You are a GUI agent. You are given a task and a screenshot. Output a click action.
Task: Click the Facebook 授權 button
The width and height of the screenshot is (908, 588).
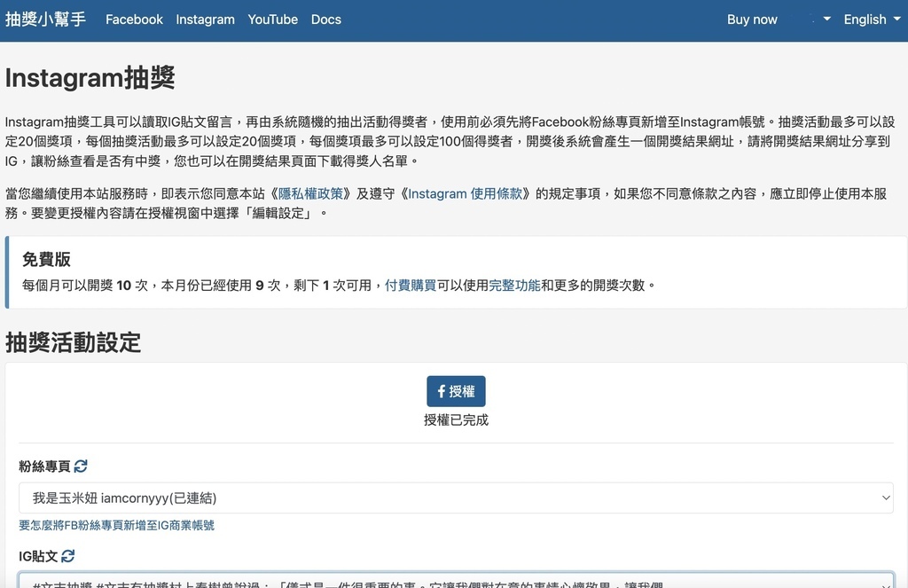(457, 392)
